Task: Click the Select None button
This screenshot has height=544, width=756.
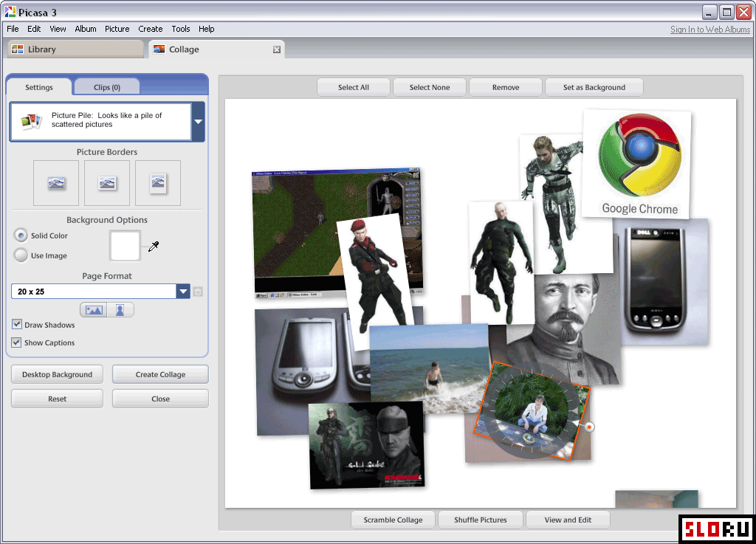Action: 430,87
